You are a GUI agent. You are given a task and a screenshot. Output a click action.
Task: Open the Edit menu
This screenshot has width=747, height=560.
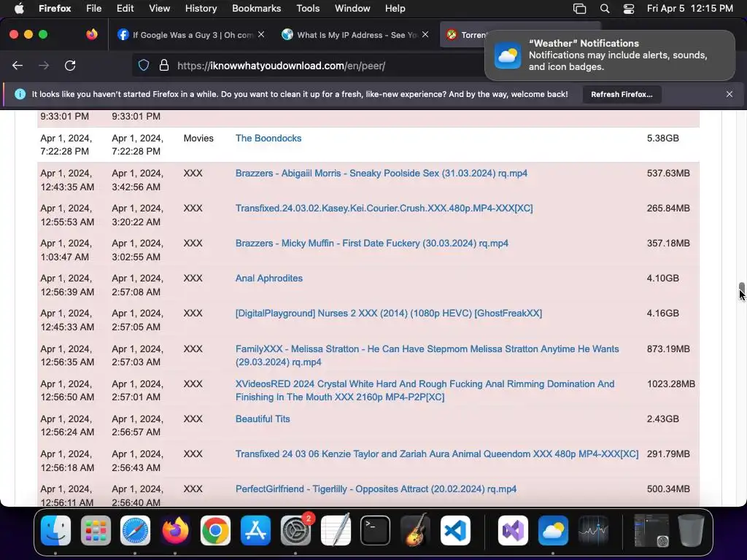point(125,8)
